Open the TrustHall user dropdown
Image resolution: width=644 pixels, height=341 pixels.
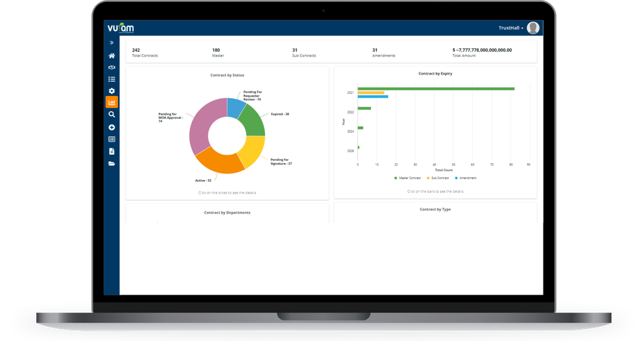(511, 28)
